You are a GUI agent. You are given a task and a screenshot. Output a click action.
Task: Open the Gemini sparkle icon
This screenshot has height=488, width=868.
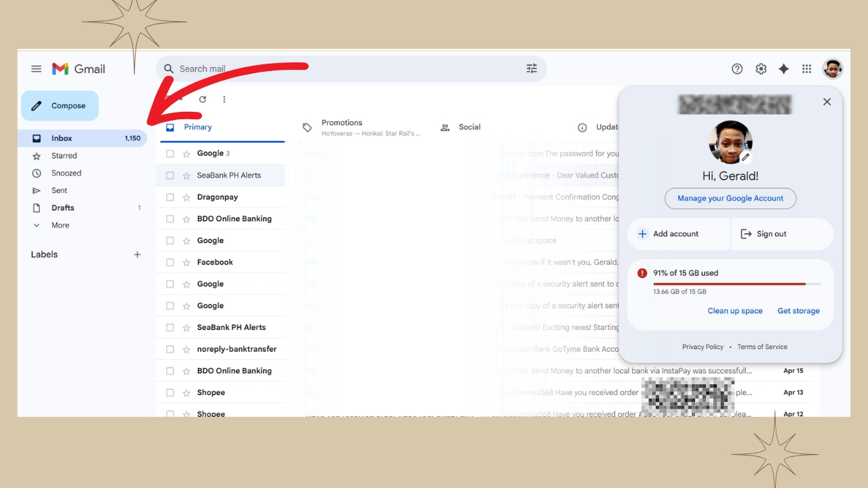pos(784,68)
